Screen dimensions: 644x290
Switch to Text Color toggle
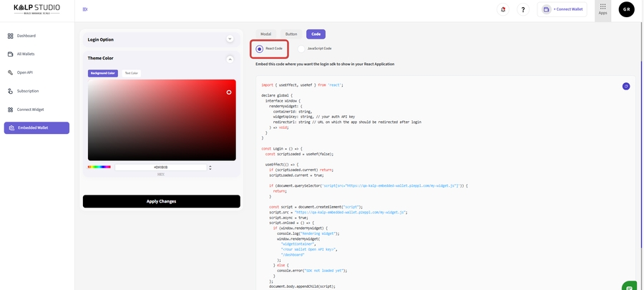coord(132,73)
